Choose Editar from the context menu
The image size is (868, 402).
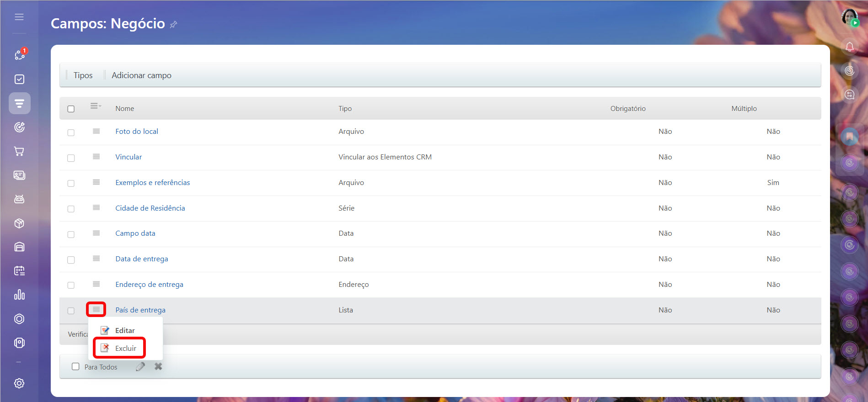(124, 330)
